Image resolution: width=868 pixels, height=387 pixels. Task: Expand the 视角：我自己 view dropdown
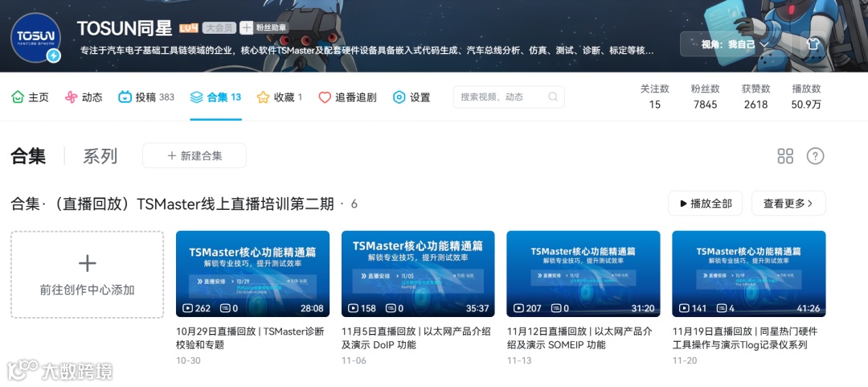pos(735,44)
